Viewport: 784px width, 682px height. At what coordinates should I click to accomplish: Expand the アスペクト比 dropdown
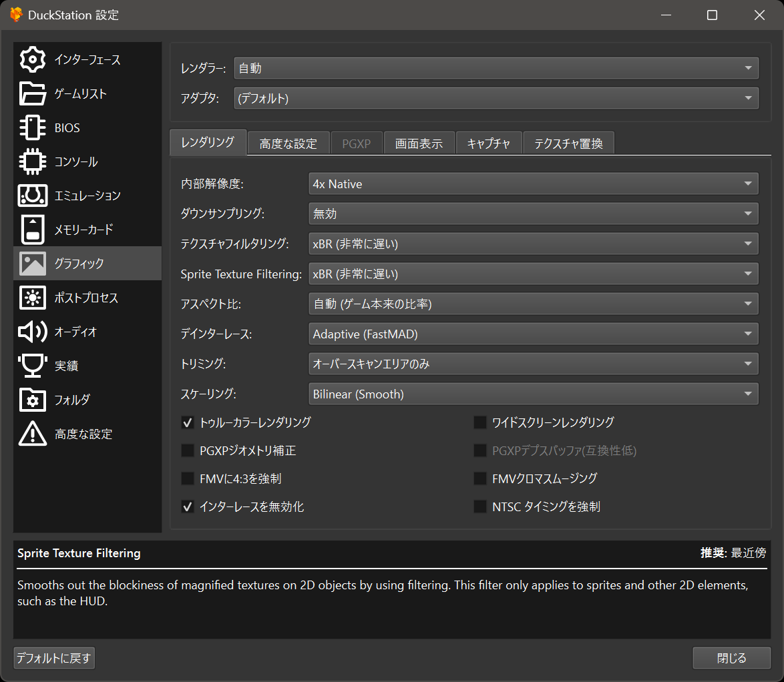534,304
